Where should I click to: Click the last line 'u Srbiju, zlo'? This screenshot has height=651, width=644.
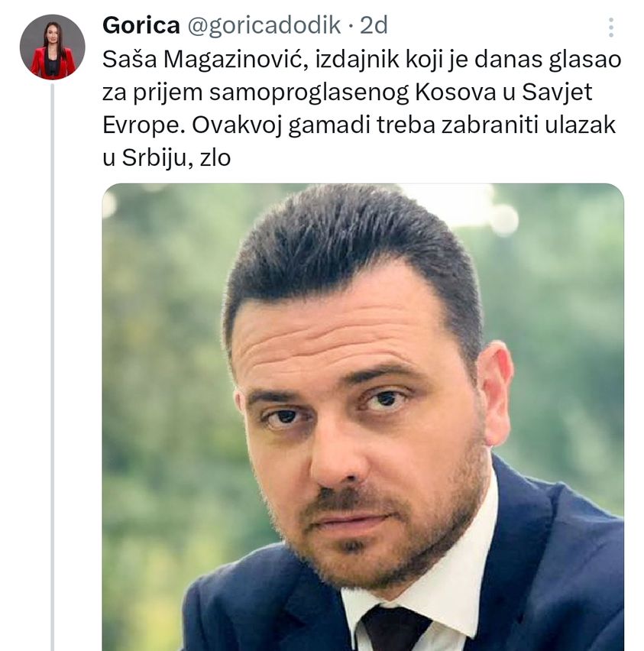point(167,158)
